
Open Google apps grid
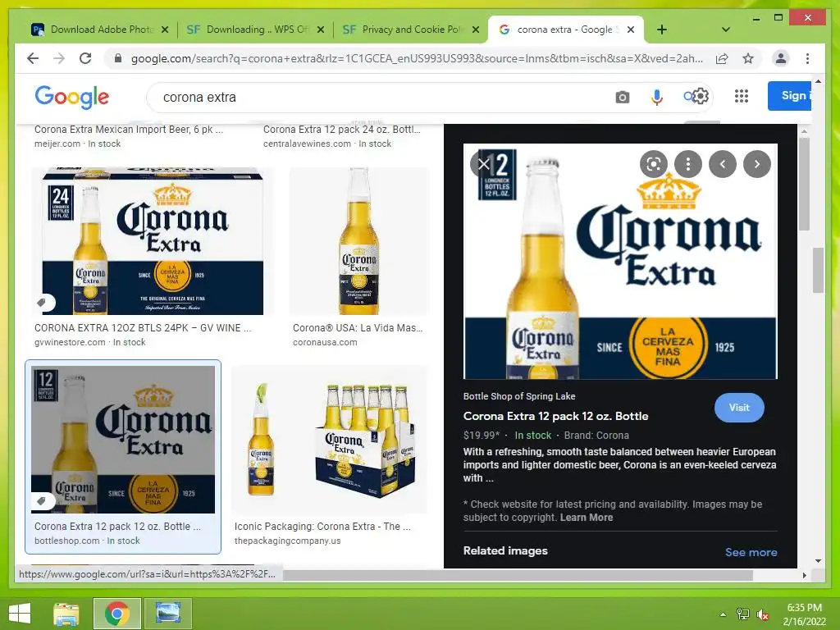tap(742, 97)
